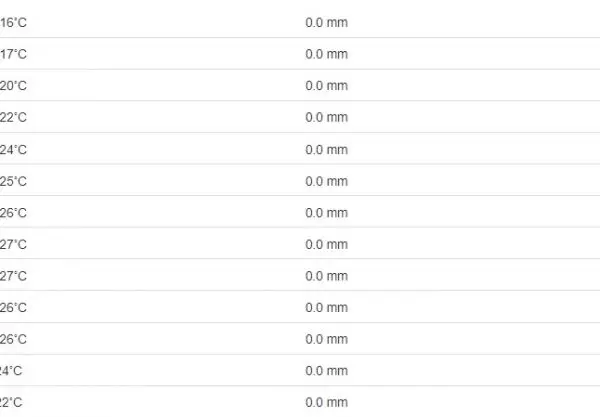
Task: Click 0.0 mm in the 22°C row below 20°C
Action: coord(326,117)
